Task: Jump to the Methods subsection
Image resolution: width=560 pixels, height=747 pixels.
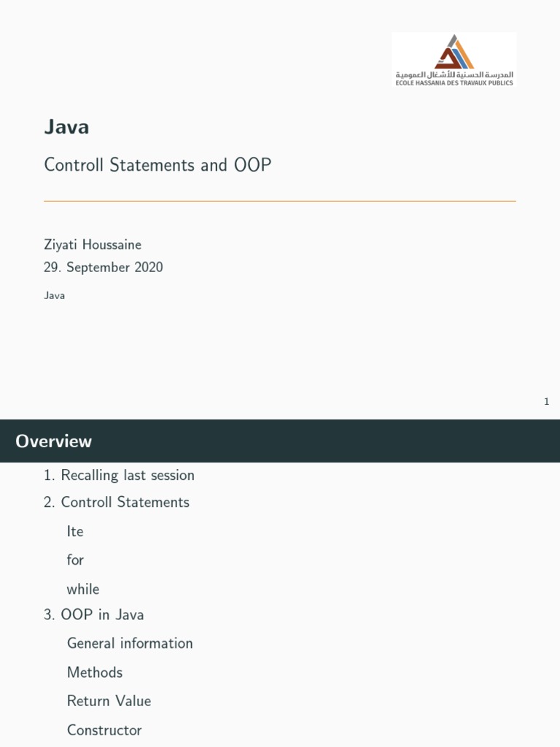Action: [95, 672]
